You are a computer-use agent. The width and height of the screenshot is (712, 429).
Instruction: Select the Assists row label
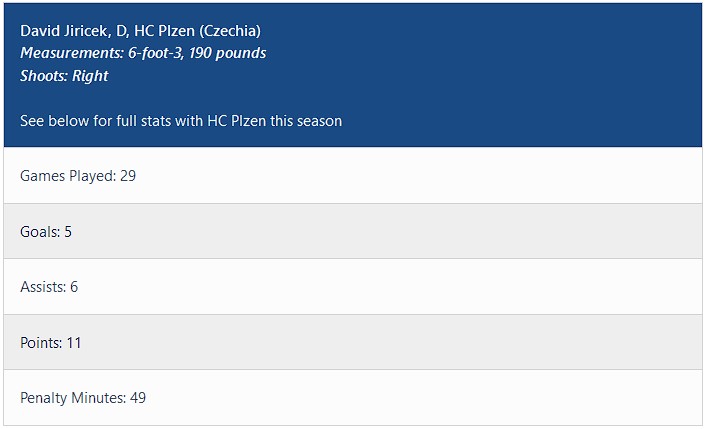click(x=42, y=287)
